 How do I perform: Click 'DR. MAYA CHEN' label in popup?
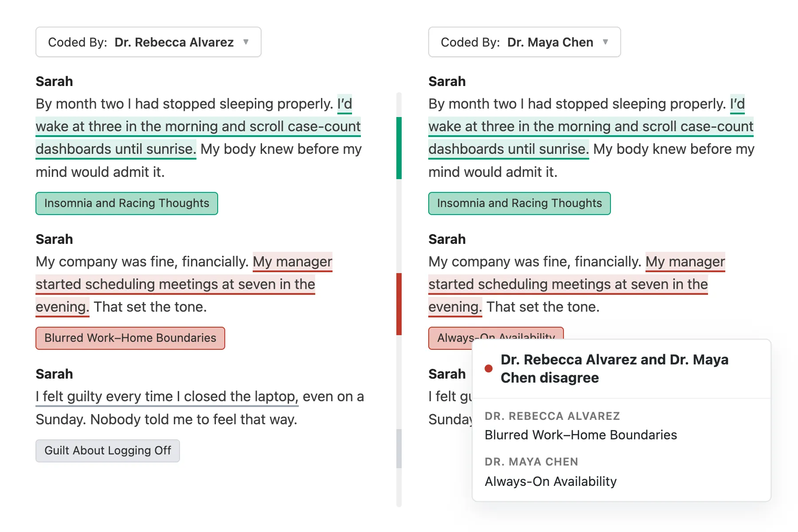coord(532,462)
